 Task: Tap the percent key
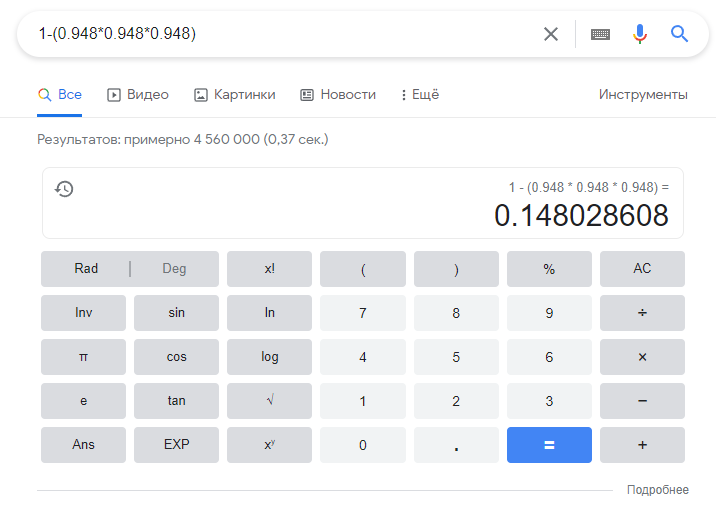click(x=549, y=269)
